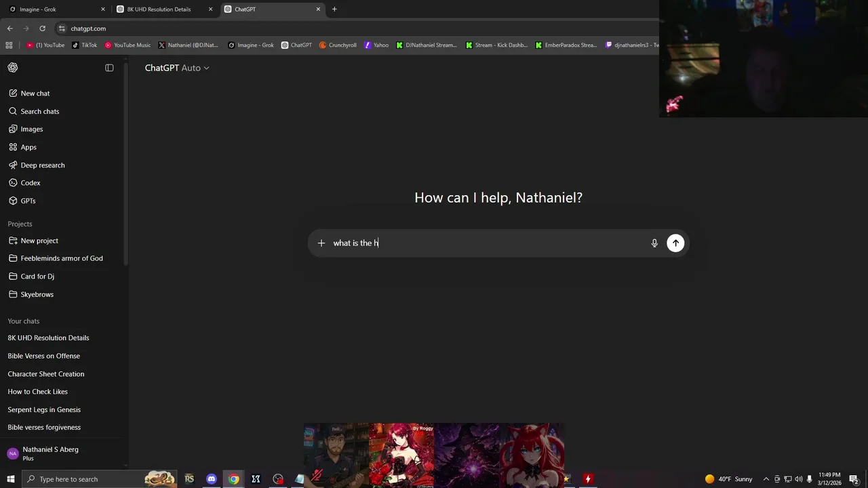
Task: Open the EmberParadox Strea... bookmark
Action: coord(566,45)
